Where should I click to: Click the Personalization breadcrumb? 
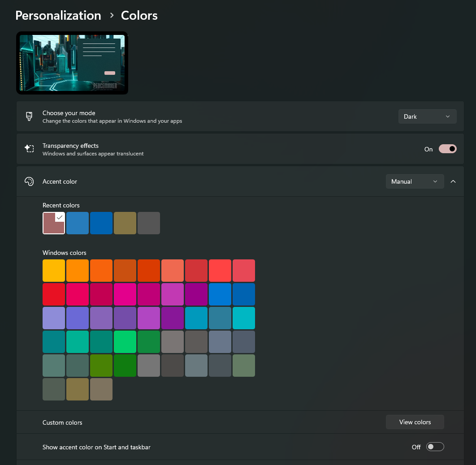(58, 15)
